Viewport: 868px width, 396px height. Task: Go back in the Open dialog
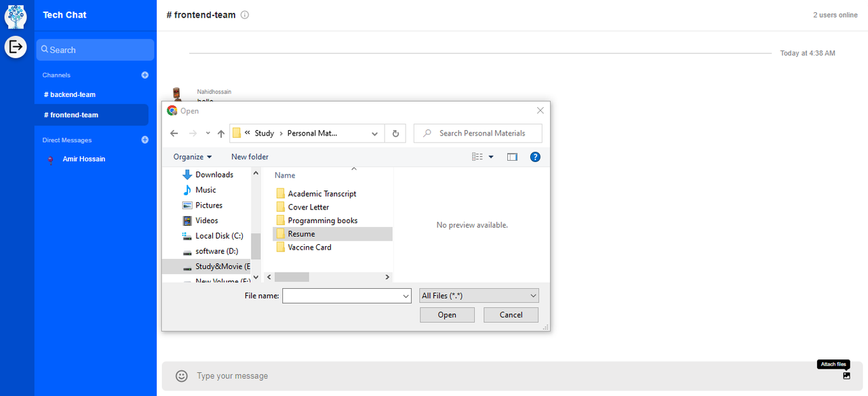[174, 134]
